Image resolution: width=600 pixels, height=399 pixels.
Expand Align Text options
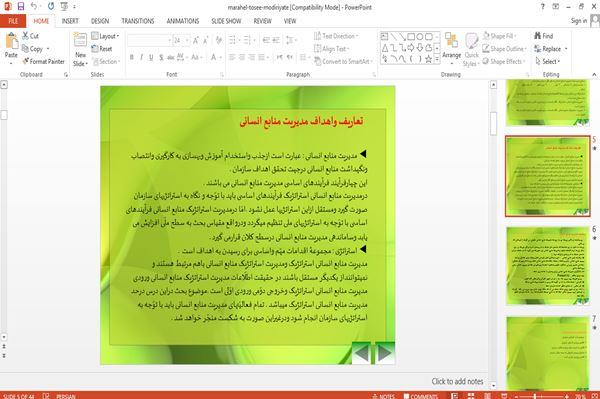[331, 49]
